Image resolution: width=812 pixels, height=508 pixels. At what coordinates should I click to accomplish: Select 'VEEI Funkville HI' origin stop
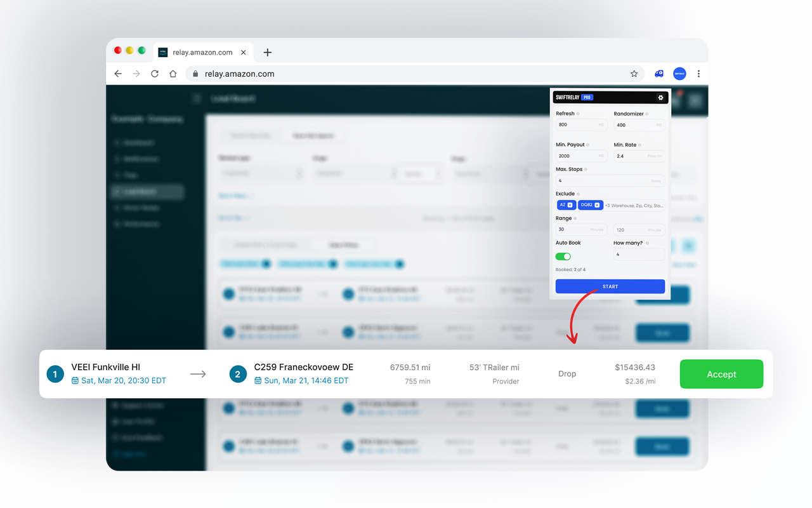click(106, 367)
